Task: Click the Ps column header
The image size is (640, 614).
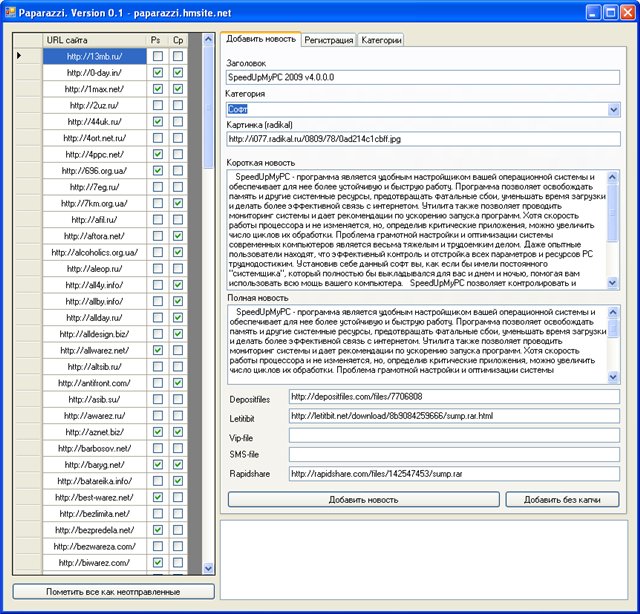Action: 157,40
